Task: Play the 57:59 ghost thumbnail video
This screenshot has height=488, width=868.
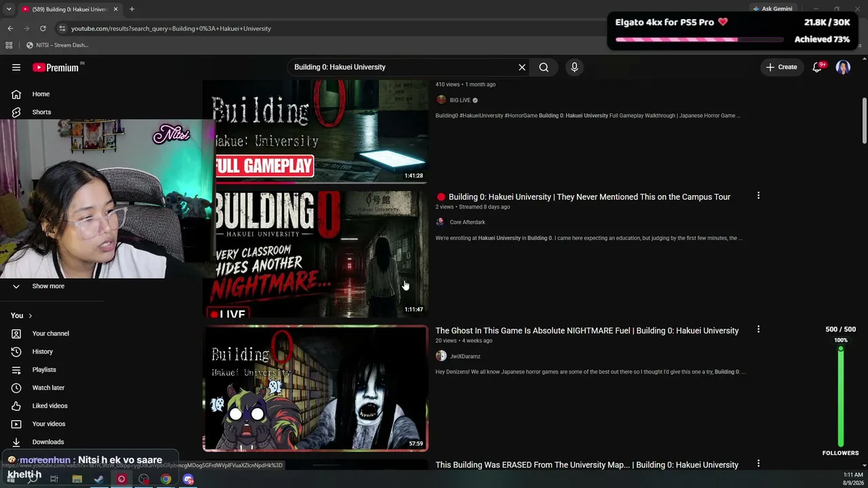Action: tap(316, 388)
